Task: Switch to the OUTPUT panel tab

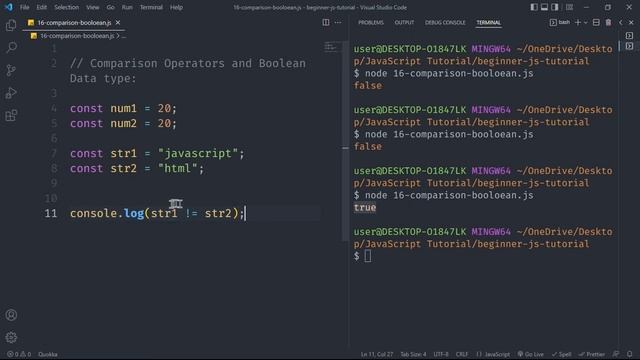Action: (x=404, y=22)
